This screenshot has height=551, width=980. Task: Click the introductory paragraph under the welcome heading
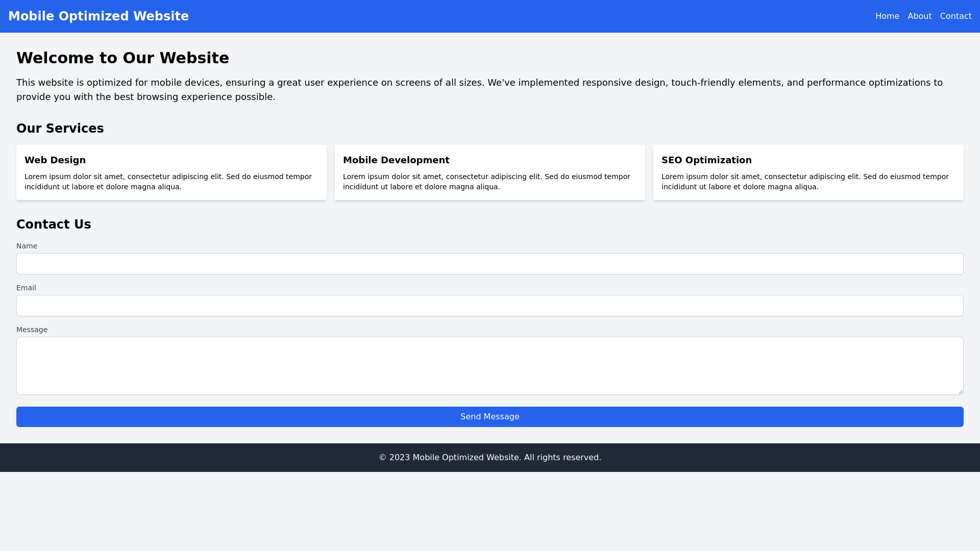479,89
